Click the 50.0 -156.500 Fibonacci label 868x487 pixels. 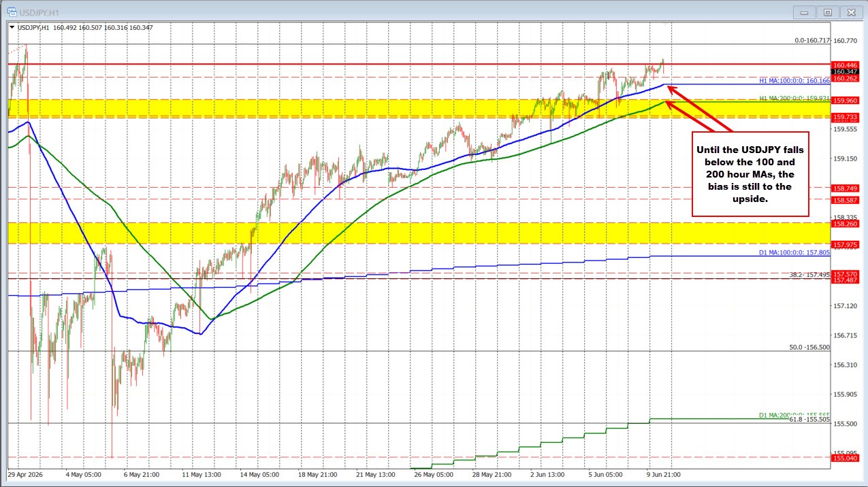click(809, 347)
